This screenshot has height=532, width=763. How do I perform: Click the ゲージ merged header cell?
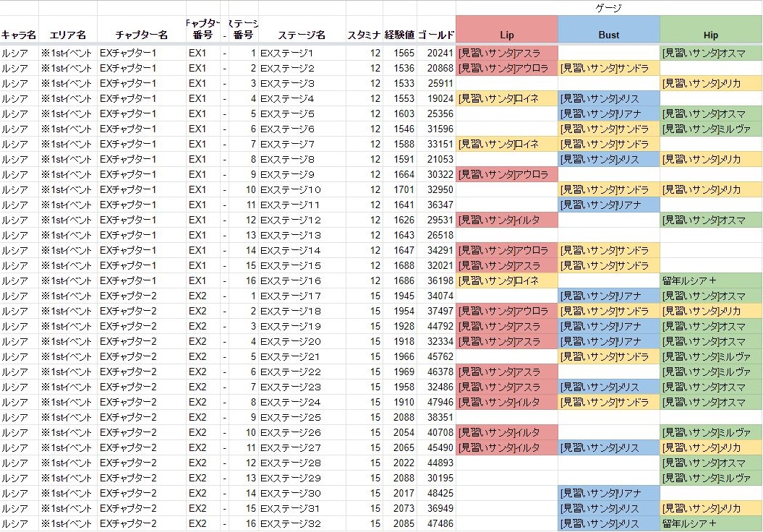point(608,8)
